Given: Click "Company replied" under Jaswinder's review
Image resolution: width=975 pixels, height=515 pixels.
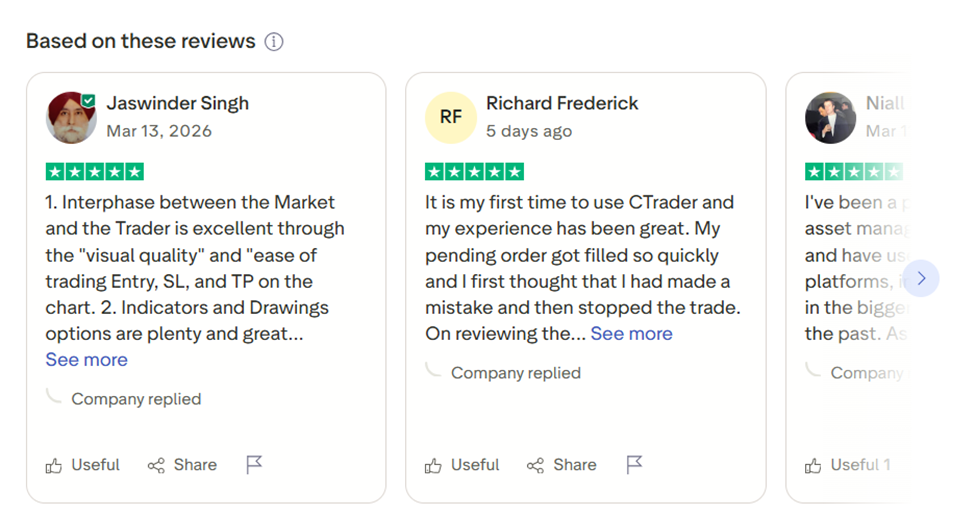Looking at the screenshot, I should click(136, 399).
